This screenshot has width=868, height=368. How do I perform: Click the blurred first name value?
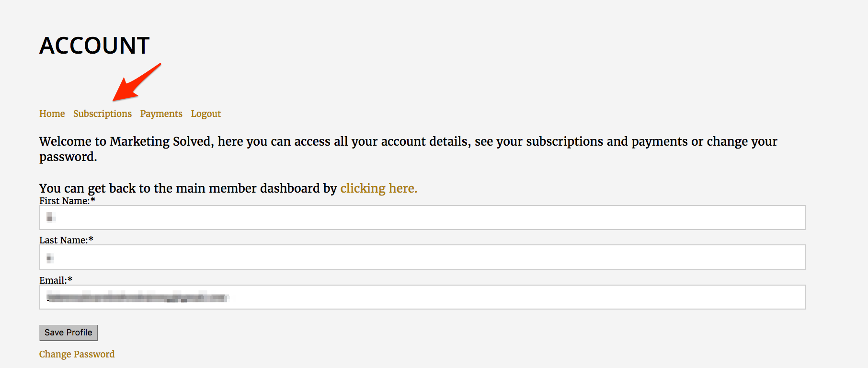coord(51,218)
